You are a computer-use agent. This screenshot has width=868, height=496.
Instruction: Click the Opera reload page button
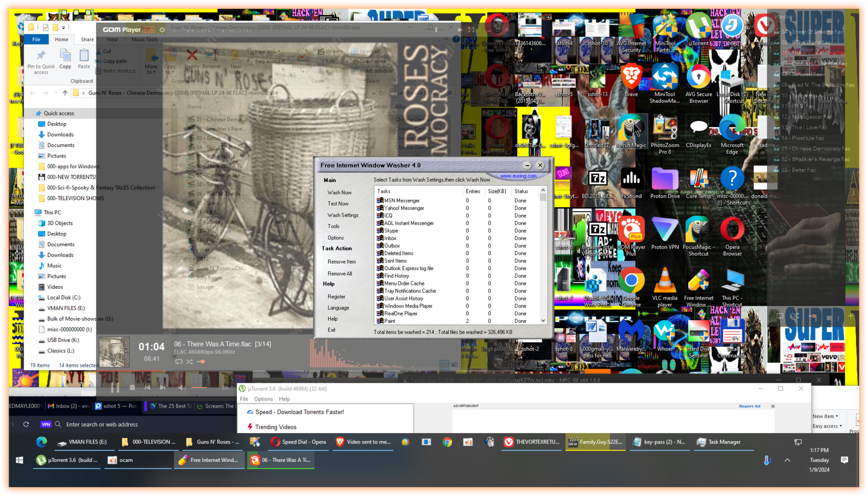26,424
